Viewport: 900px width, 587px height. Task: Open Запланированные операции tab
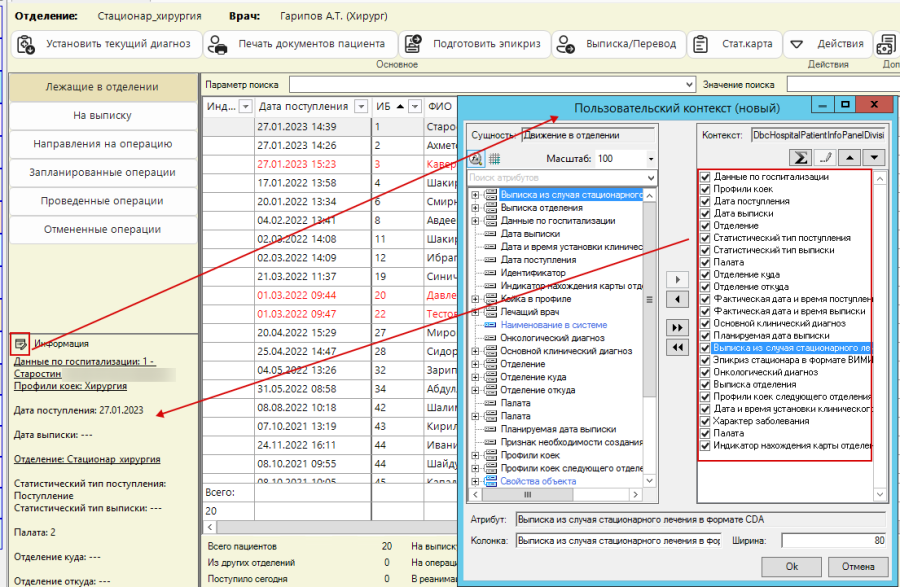[102, 173]
